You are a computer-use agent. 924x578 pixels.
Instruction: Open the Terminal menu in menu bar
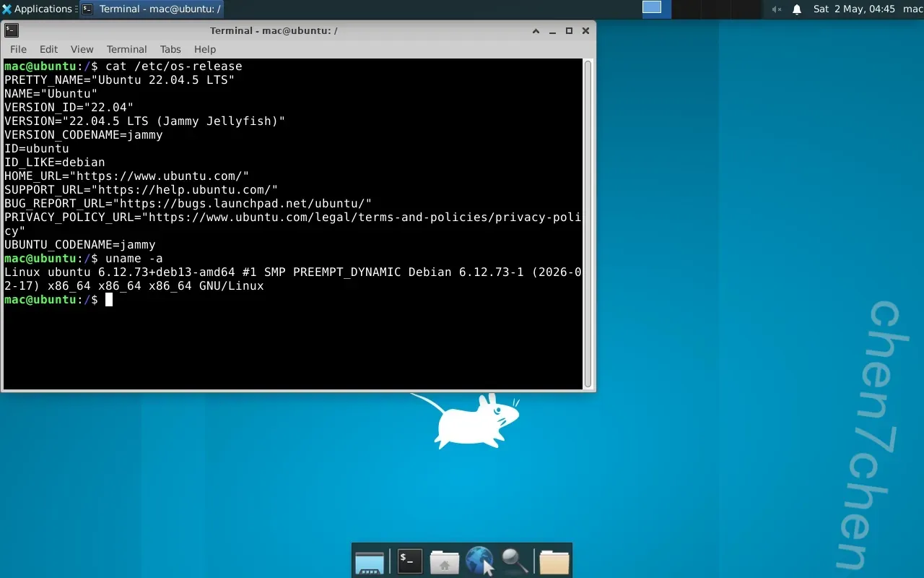(x=126, y=49)
